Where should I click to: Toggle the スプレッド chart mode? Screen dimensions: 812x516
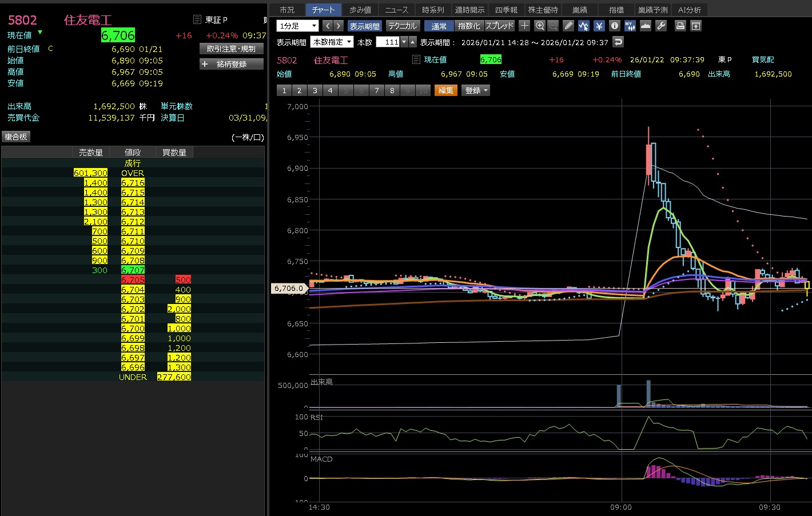point(500,26)
